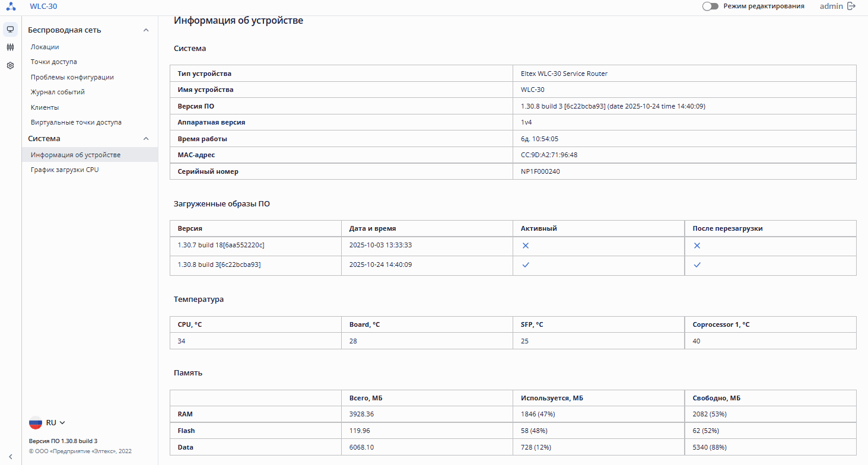The height and width of the screenshot is (465, 868).
Task: Collapse the 'Беспроводная сеть' section chevron
Action: click(146, 30)
